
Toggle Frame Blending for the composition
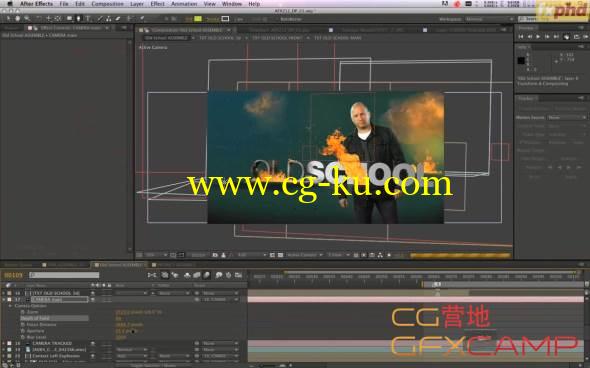click(x=197, y=275)
